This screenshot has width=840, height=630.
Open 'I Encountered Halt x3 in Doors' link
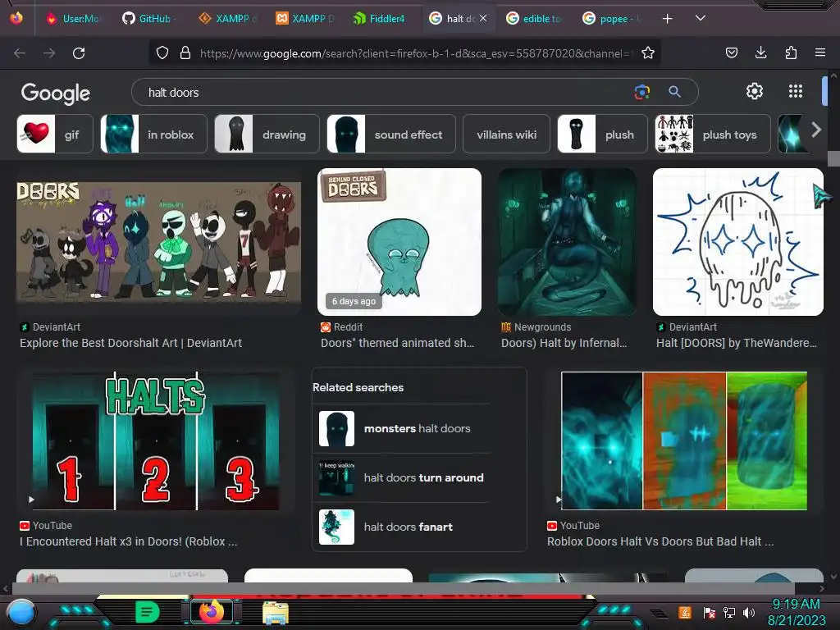pyautogui.click(x=128, y=541)
